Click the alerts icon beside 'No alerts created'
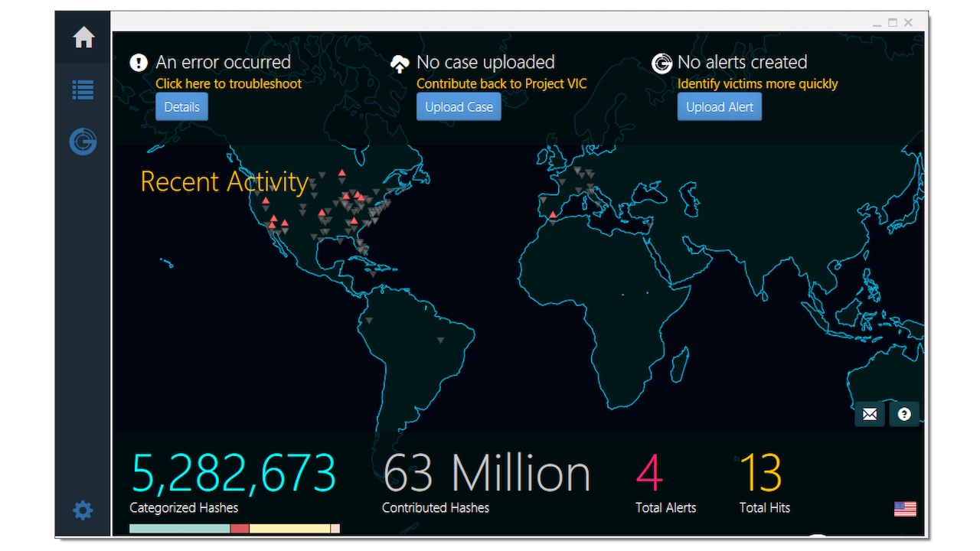 (661, 64)
